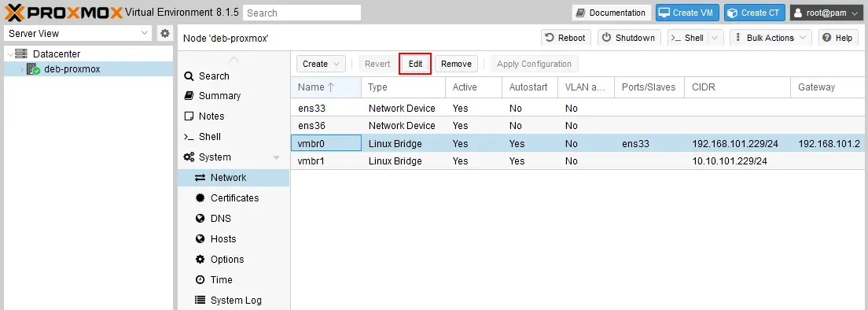The height and width of the screenshot is (310, 868).
Task: Click the Ports/Slaves column header
Action: click(x=649, y=87)
